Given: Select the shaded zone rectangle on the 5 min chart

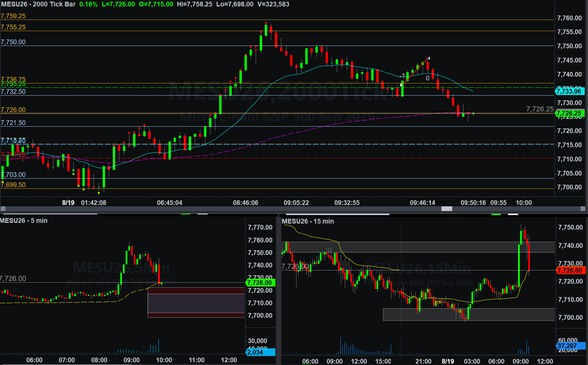Looking at the screenshot, I should (196, 303).
